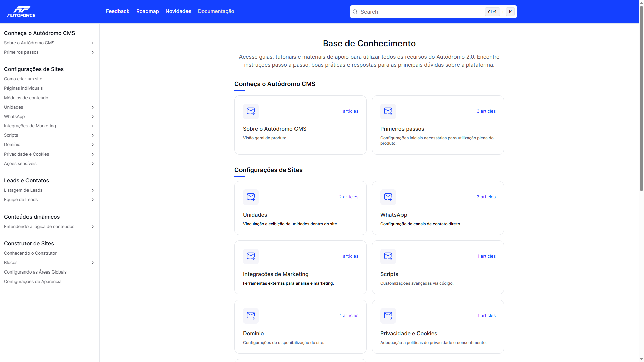Open Conhecendo o Construtor
Viewport: 644px width, 362px height.
pos(30,253)
